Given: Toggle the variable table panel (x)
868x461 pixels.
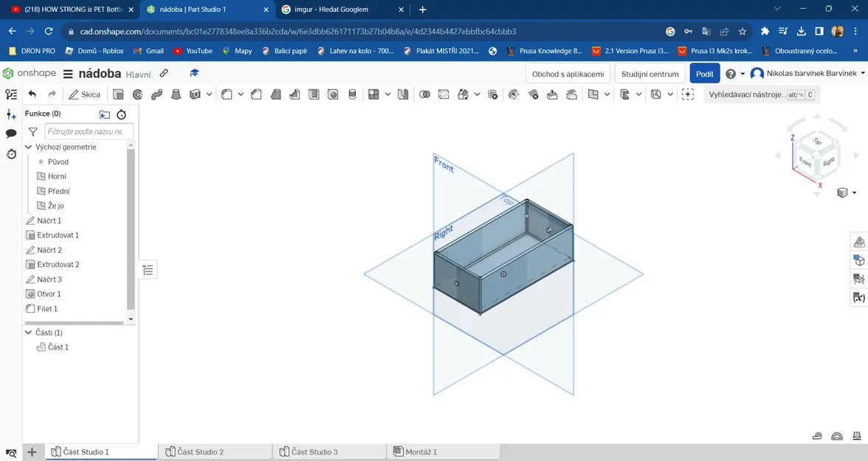Looking at the screenshot, I should 858,298.
